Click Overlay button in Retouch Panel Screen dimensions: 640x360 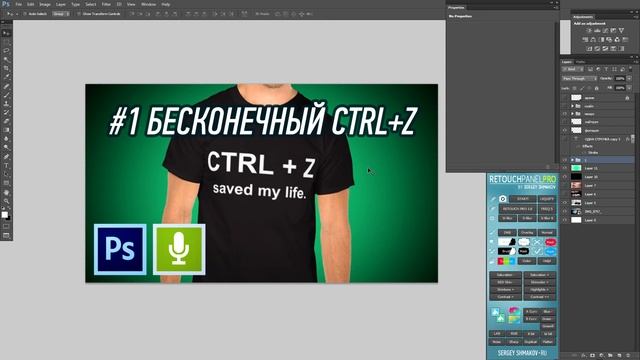[x=527, y=232]
